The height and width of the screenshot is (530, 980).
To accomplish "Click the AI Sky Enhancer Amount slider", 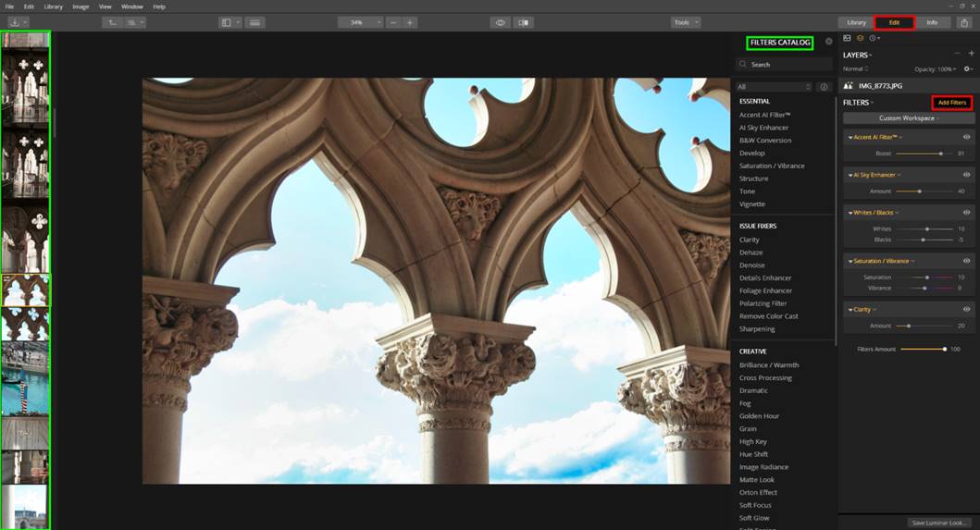I will point(924,191).
